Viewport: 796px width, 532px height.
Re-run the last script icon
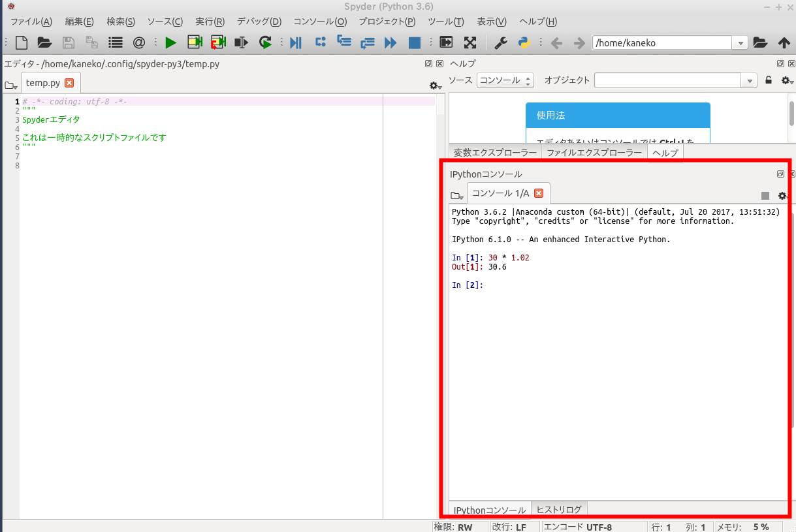[265, 43]
